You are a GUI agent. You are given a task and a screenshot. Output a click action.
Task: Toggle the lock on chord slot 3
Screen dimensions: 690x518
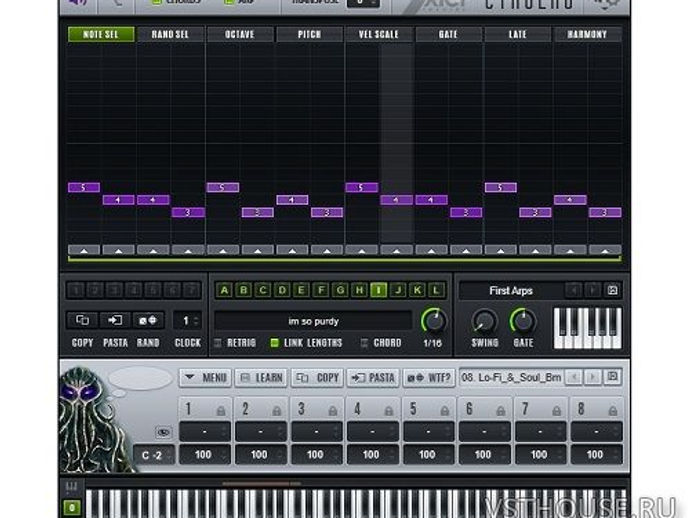click(333, 411)
